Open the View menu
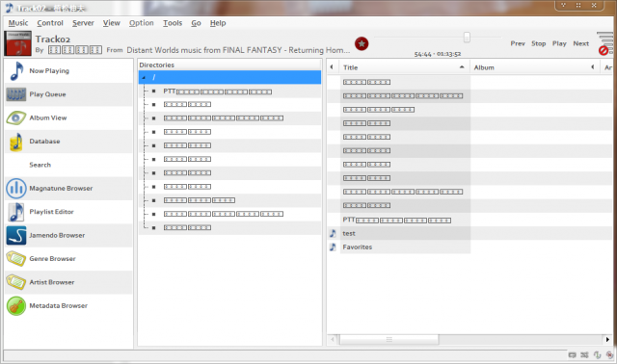 coord(112,23)
